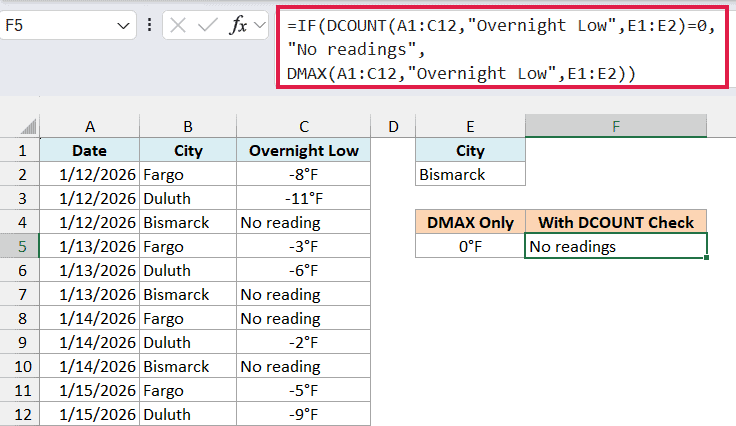Select the 0°F result cell
736x426 pixels.
470,246
